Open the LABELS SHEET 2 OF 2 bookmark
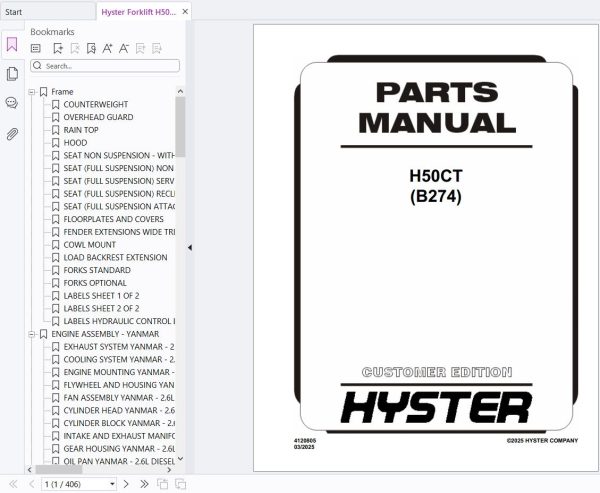The width and height of the screenshot is (600, 493). [101, 309]
